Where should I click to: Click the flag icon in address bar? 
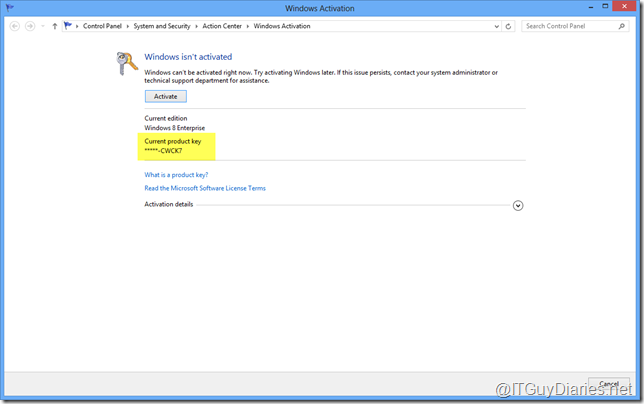(68, 26)
